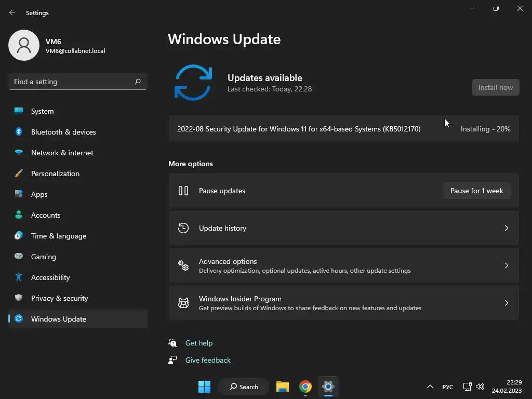Click the System monitor icon

pos(19,111)
